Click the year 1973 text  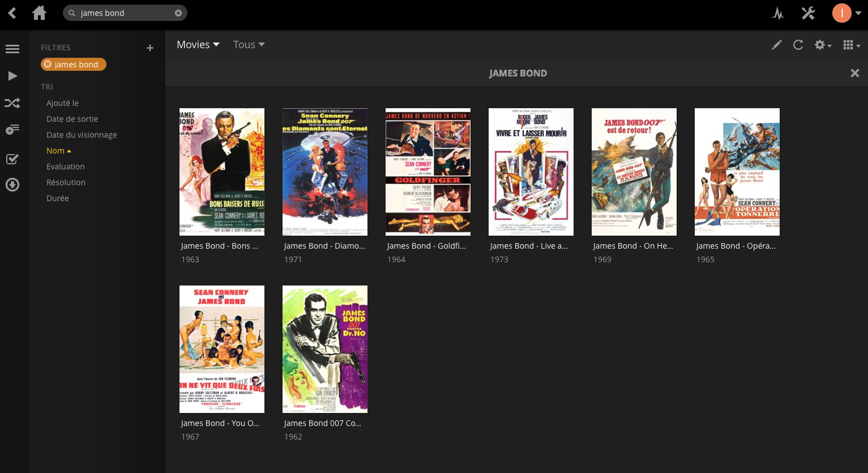tap(499, 259)
